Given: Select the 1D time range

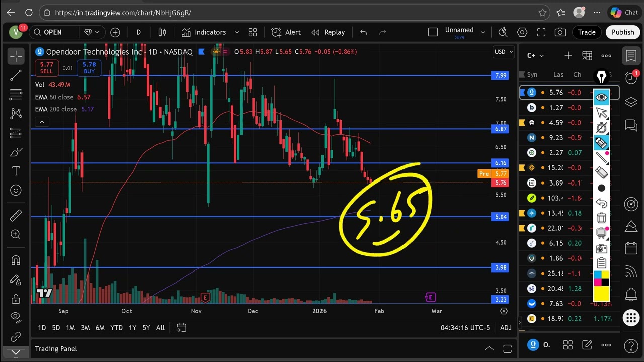Looking at the screenshot, I should pyautogui.click(x=42, y=328).
